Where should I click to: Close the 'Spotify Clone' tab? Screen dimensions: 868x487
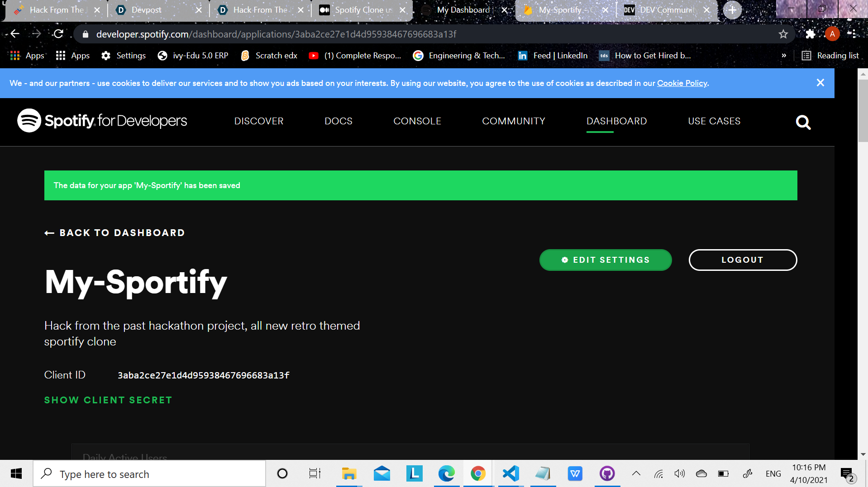(402, 10)
